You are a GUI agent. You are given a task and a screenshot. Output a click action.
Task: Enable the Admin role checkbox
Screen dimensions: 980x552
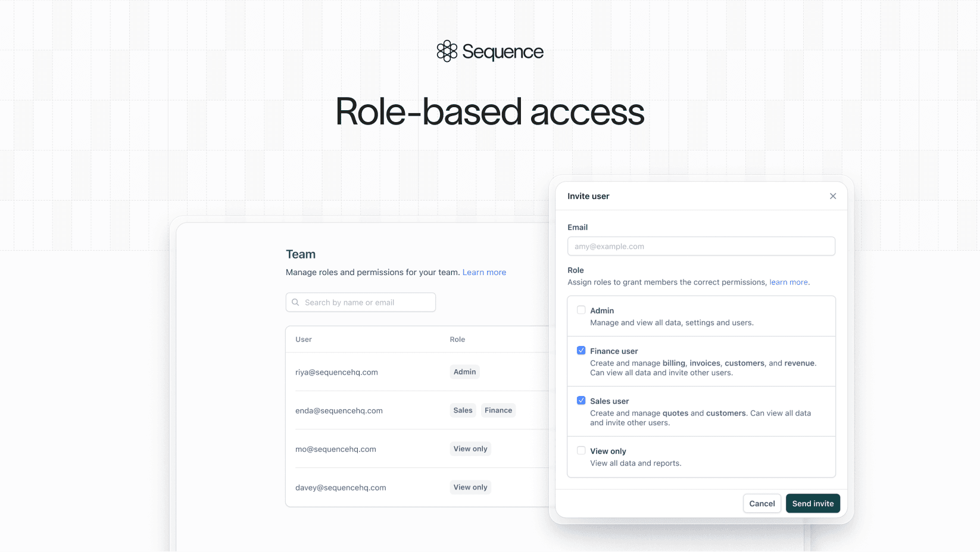581,310
